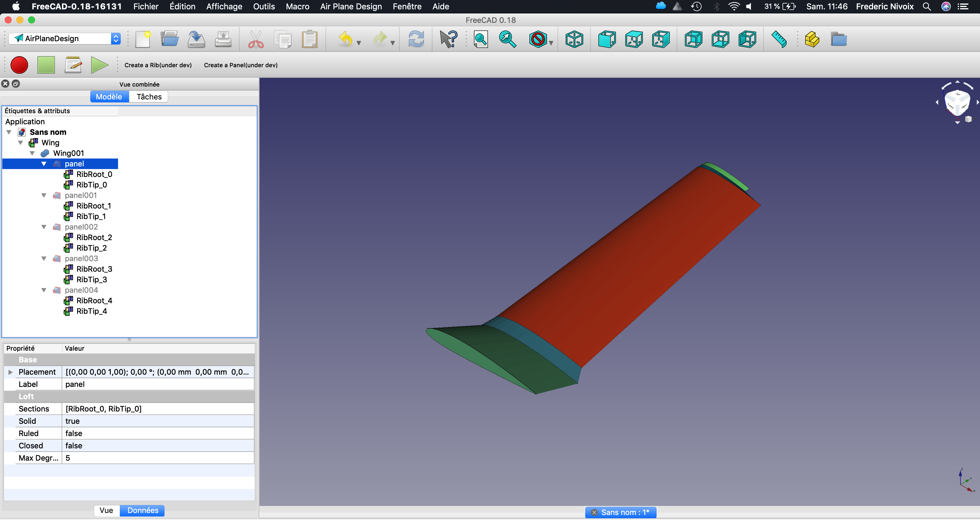Click the green play macro icon
This screenshot has width=980, height=520.
click(99, 65)
